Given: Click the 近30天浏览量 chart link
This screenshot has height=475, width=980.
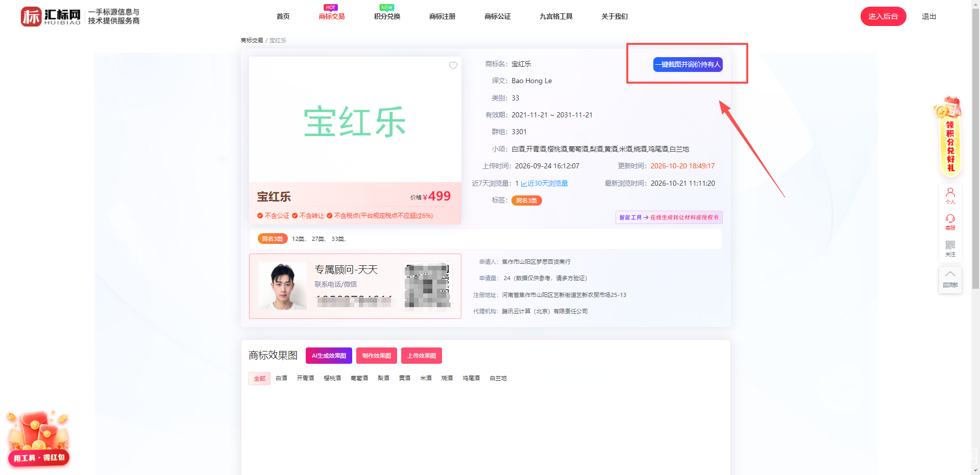Looking at the screenshot, I should [x=544, y=183].
